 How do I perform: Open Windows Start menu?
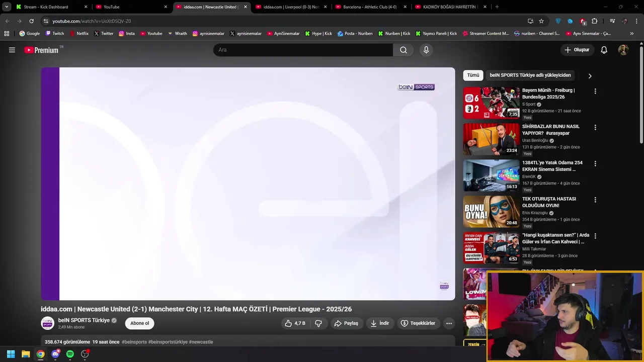pos(11,354)
